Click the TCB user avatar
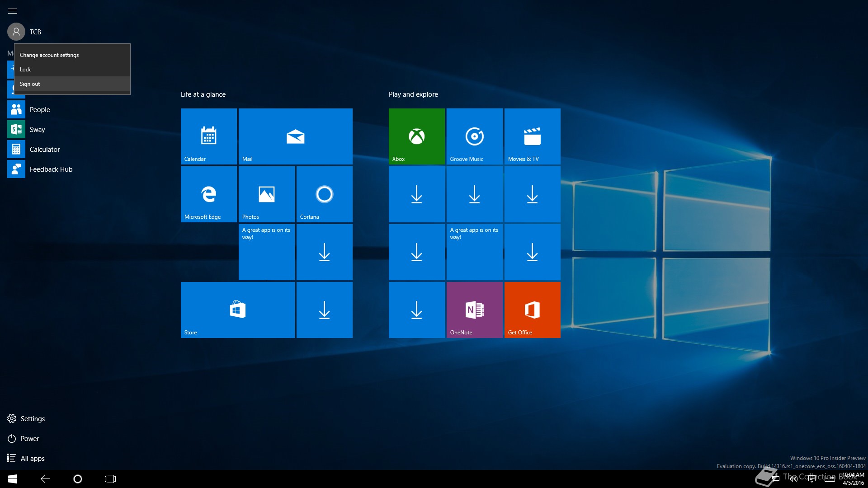868x488 pixels. tap(16, 32)
